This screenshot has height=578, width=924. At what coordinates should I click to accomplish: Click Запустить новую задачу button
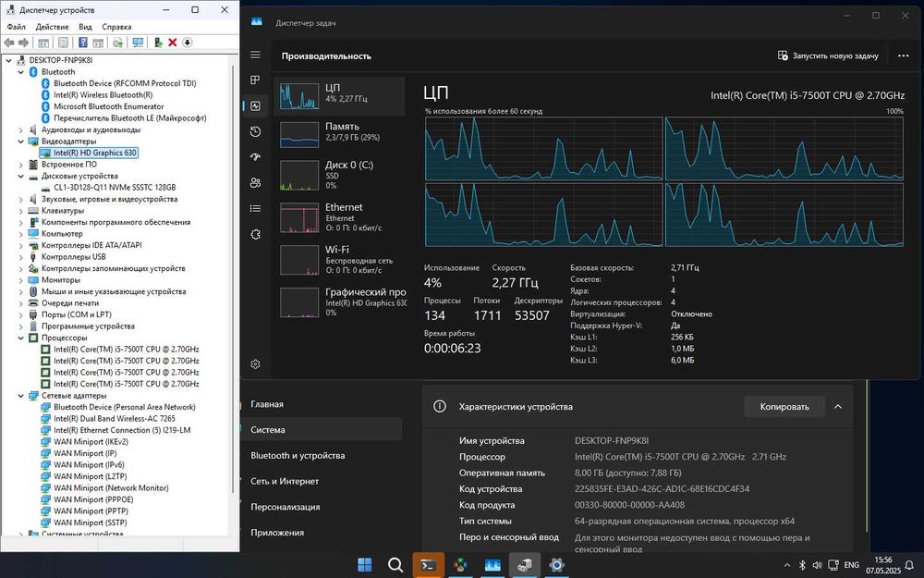tap(828, 55)
